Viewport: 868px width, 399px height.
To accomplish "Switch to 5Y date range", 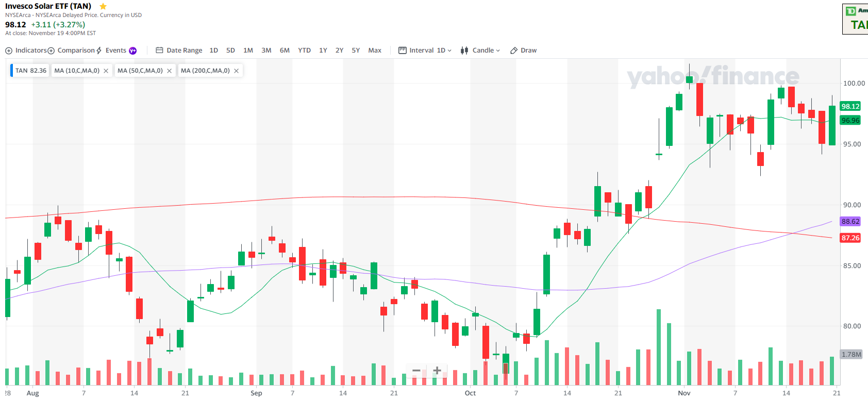I will tap(356, 51).
